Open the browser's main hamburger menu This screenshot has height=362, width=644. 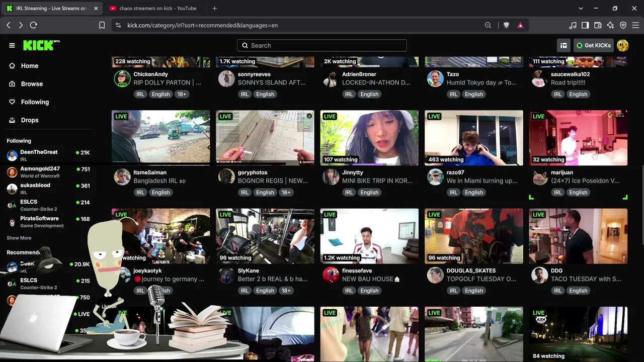635,25
